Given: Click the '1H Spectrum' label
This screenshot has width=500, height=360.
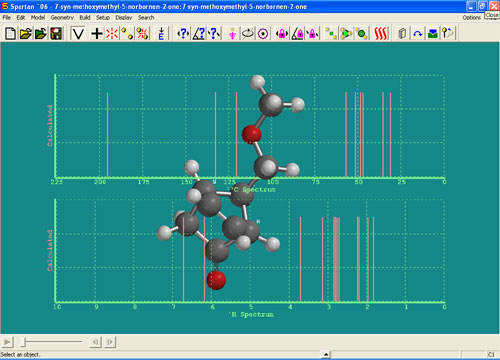Looking at the screenshot, I should pyautogui.click(x=252, y=314).
